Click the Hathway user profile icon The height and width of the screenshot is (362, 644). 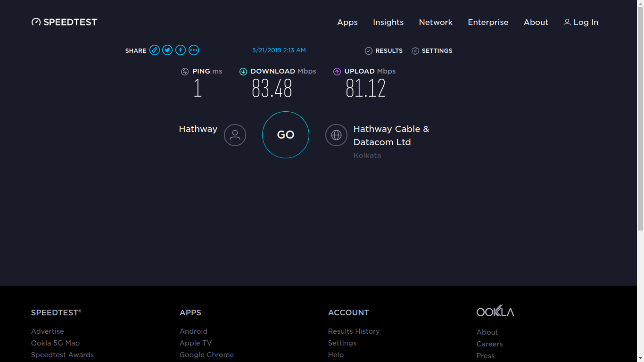coord(235,135)
